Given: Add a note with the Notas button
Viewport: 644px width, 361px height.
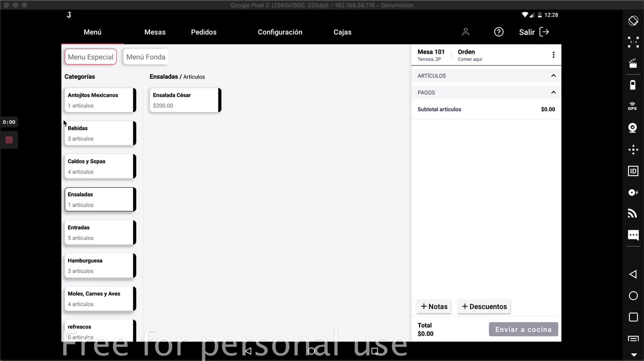Looking at the screenshot, I should pyautogui.click(x=434, y=306).
